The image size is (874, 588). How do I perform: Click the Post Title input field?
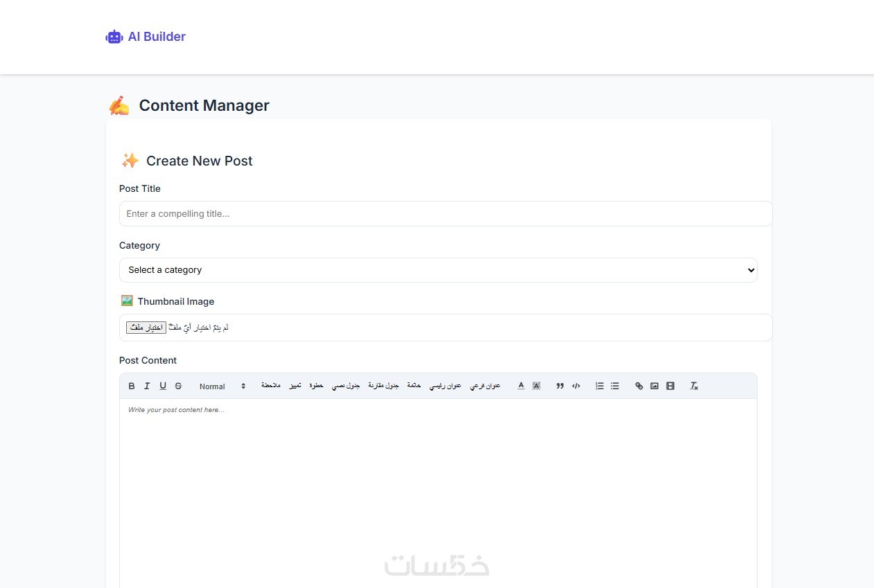click(x=445, y=214)
